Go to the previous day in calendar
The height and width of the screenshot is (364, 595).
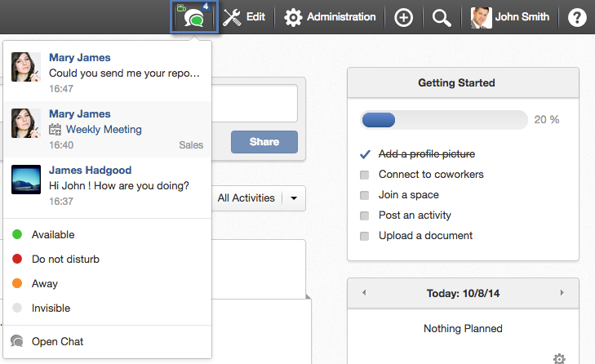[364, 293]
